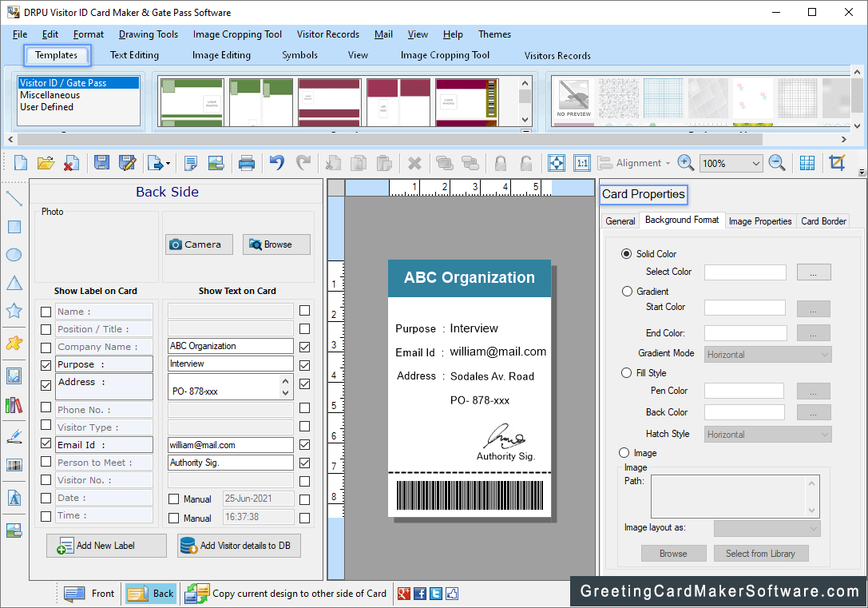Select the Line drawing tool
Screen dimensions: 868x608
14,198
